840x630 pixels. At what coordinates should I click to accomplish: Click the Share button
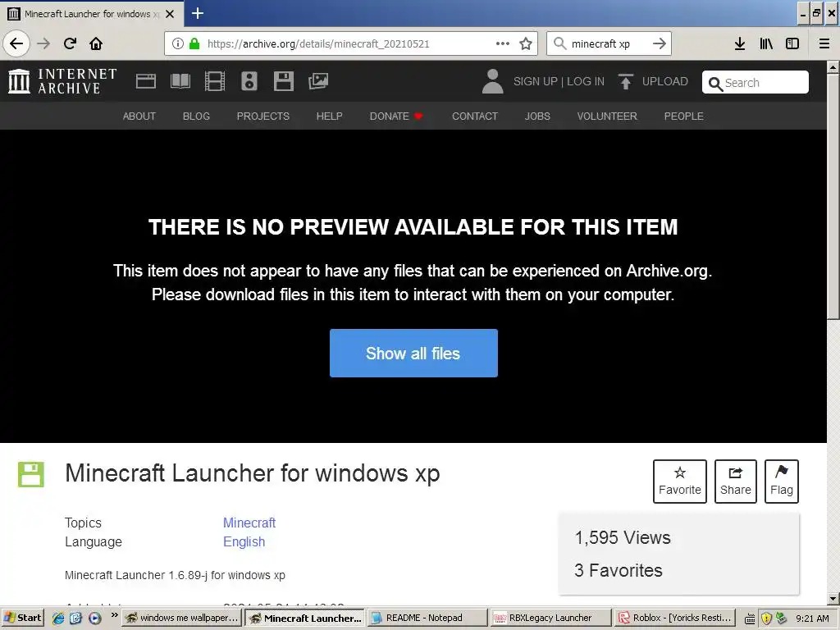click(736, 481)
